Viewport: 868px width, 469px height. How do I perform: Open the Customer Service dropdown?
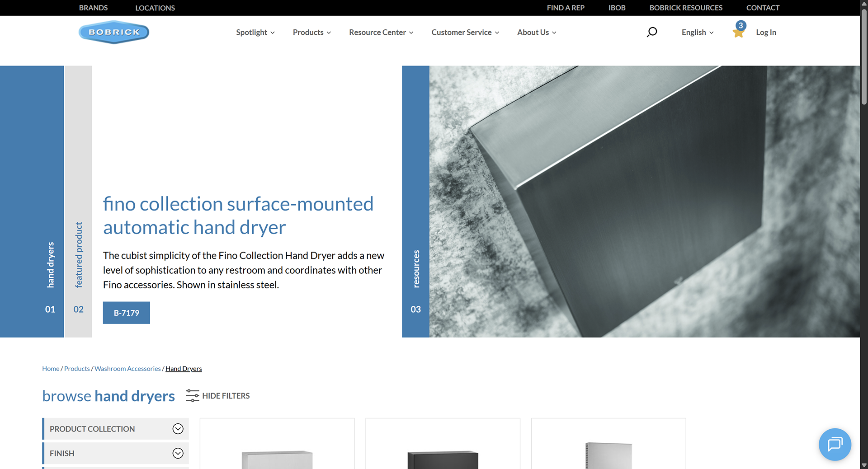(x=465, y=33)
